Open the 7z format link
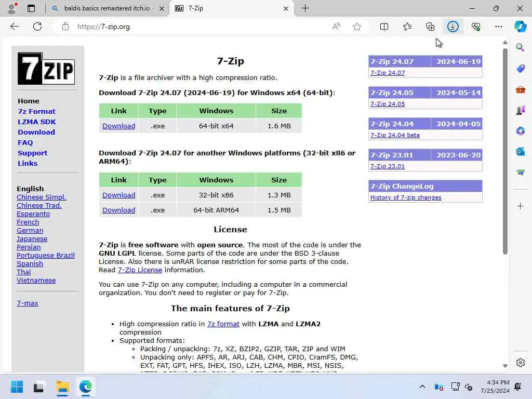 (223, 324)
